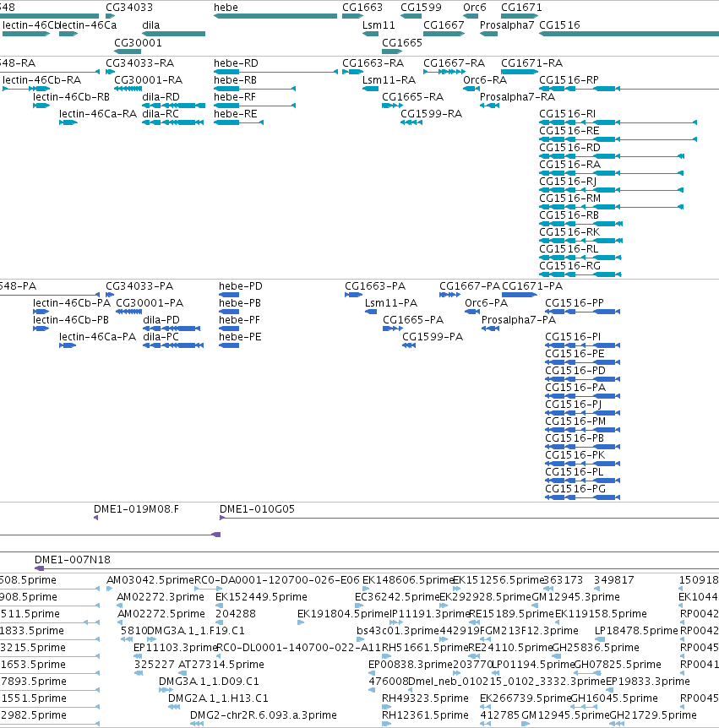Click protein CG1663-PA

pyautogui.click(x=375, y=286)
